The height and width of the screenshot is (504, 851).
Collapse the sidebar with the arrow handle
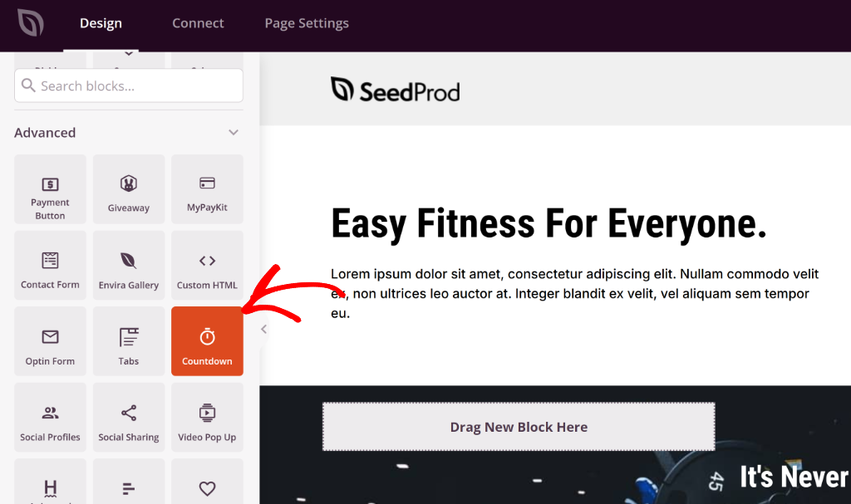point(263,329)
